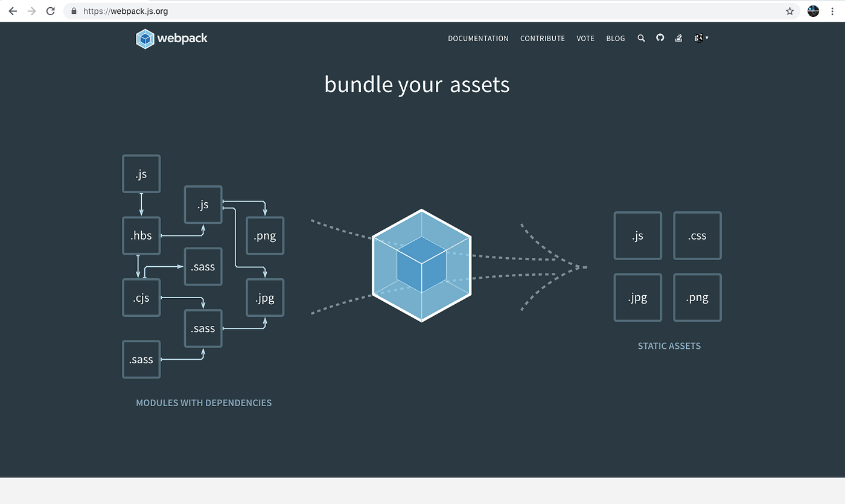Open the webpack search icon
The image size is (845, 504).
(641, 38)
